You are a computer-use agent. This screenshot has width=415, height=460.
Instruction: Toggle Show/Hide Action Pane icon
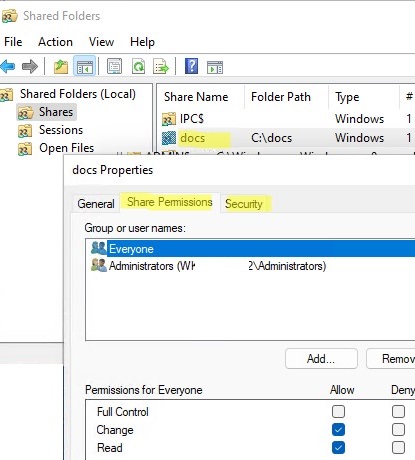[215, 67]
